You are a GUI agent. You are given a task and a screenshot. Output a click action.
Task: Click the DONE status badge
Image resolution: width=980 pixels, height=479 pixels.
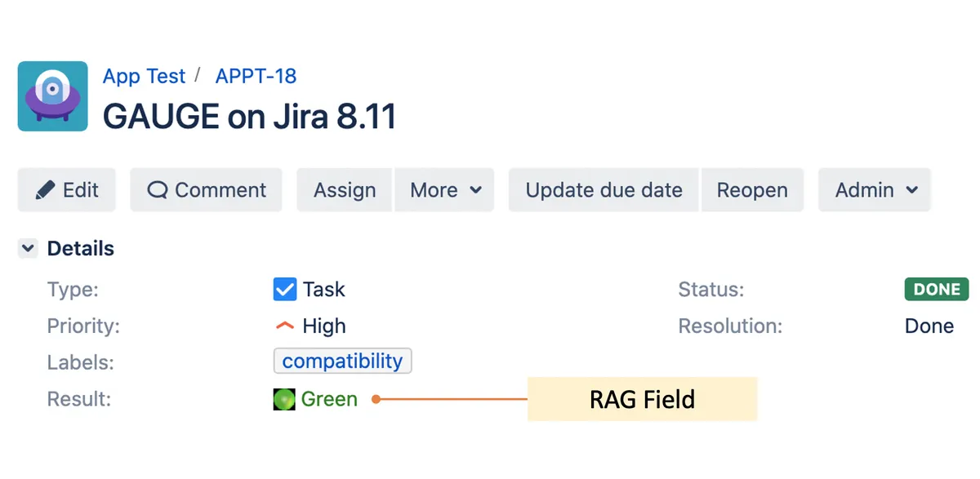click(936, 289)
